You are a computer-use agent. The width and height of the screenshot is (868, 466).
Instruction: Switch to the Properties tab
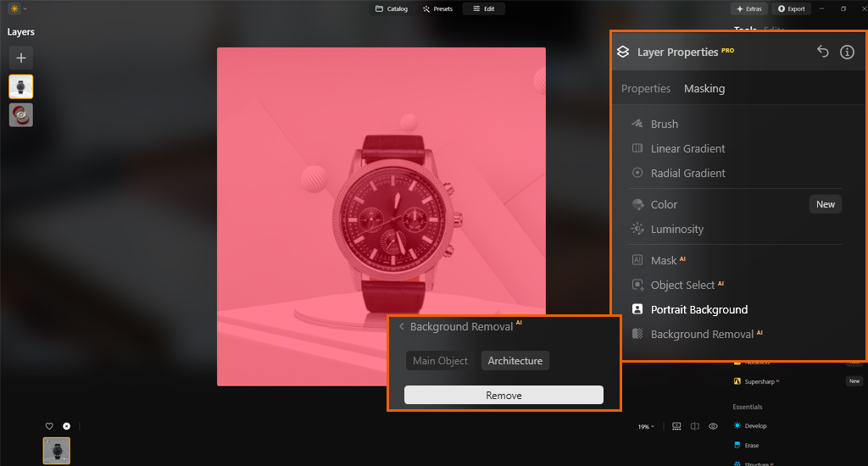645,89
